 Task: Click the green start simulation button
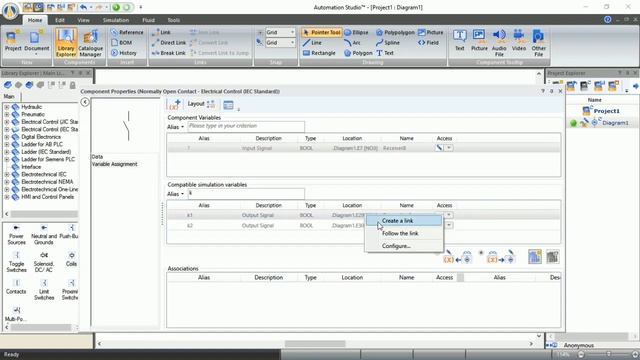point(116,7)
